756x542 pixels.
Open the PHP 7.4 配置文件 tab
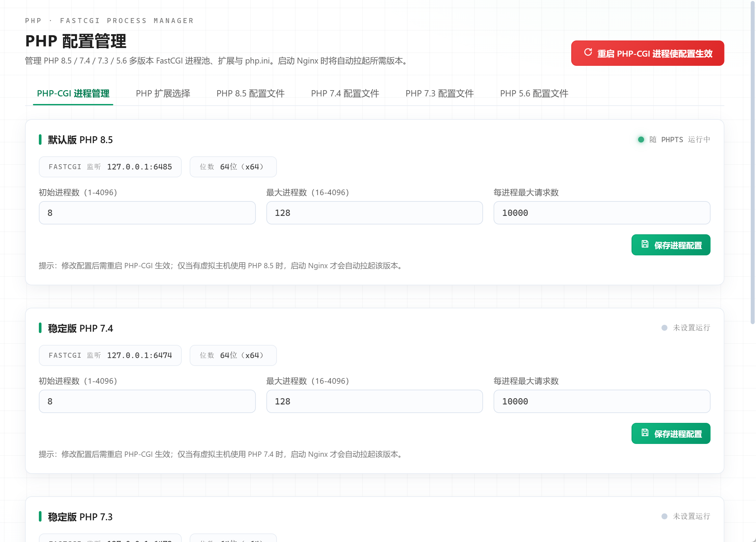[345, 93]
